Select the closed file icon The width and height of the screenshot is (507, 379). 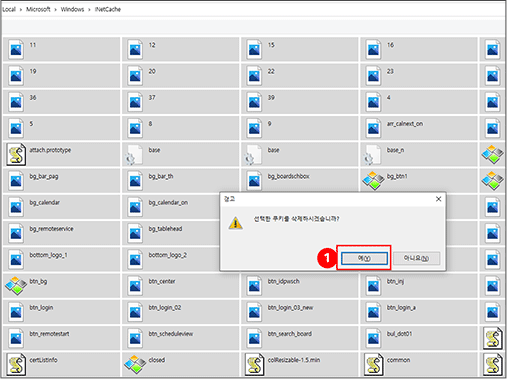tap(135, 364)
